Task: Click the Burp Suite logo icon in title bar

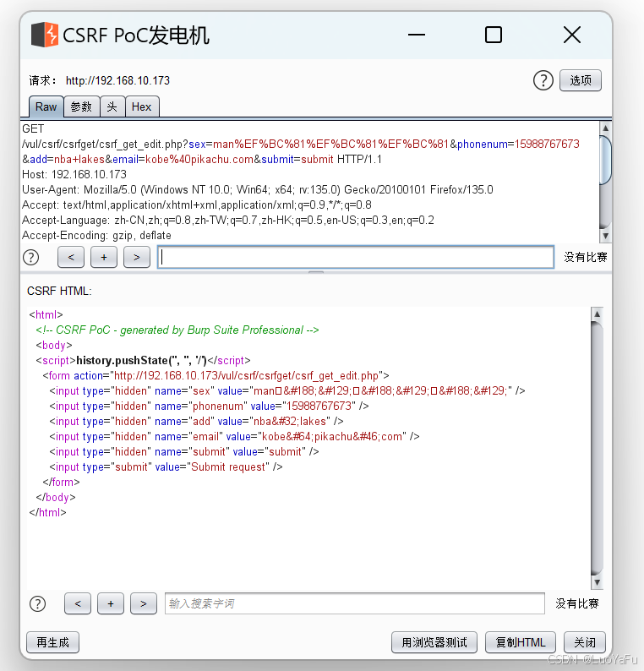Action: [x=45, y=35]
